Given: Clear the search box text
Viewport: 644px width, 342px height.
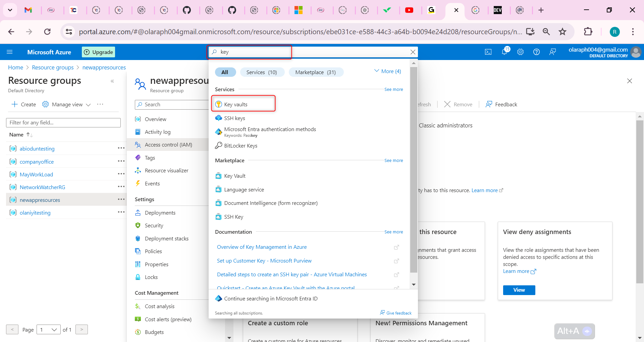Looking at the screenshot, I should 413,52.
